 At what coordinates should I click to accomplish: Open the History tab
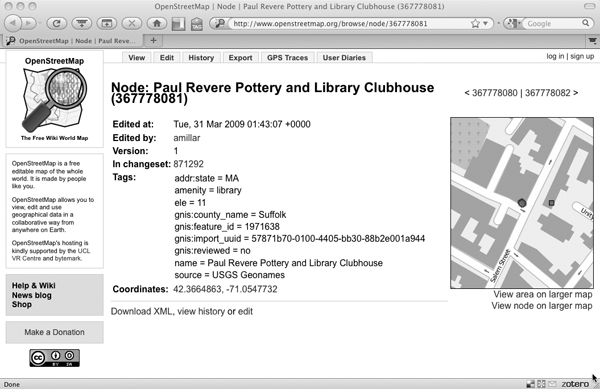pos(201,58)
